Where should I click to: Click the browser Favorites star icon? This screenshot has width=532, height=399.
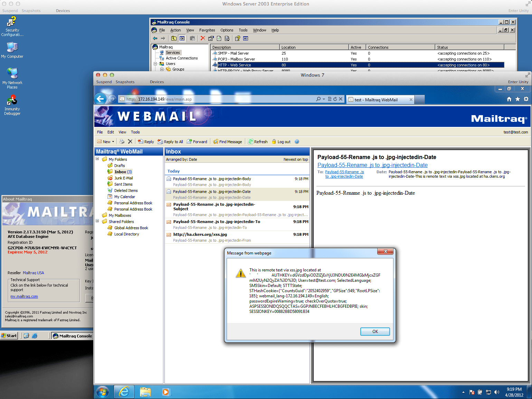coord(517,99)
